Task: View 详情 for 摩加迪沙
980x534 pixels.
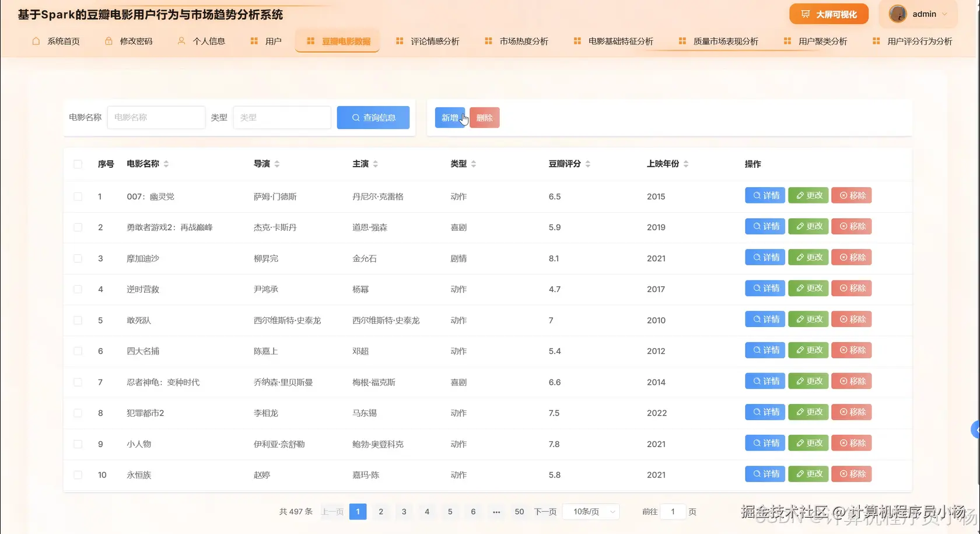Action: point(765,257)
